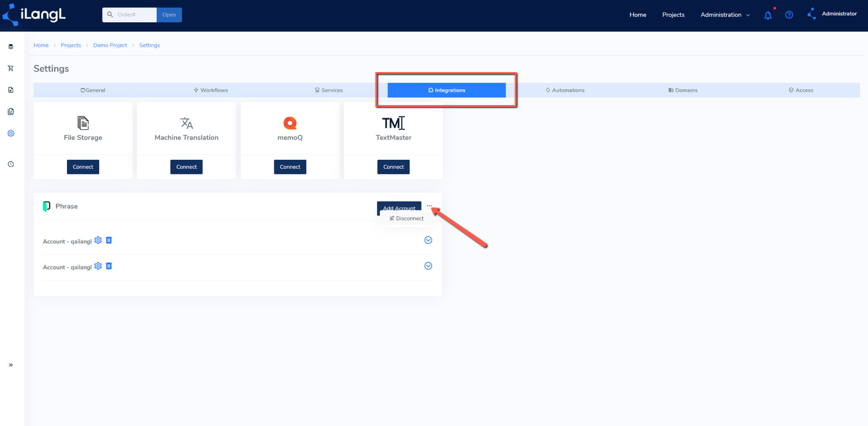
Task: Go to Projects in top navigation
Action: (x=674, y=15)
